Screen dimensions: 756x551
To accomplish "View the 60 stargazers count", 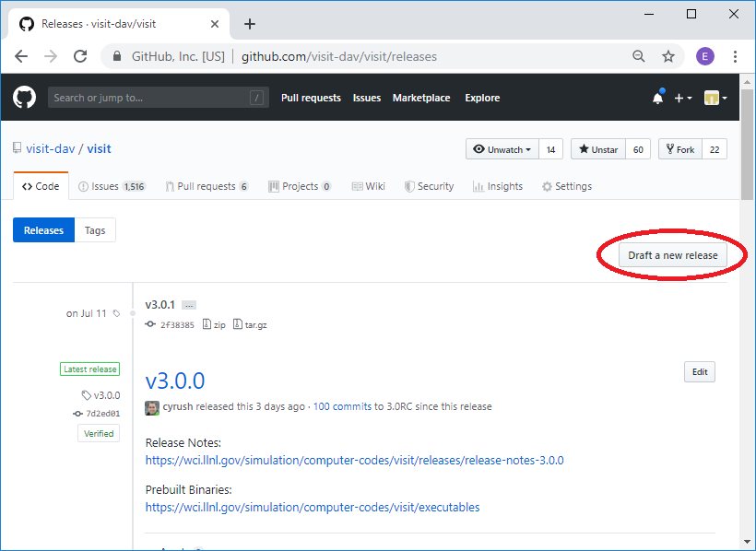I will (638, 149).
